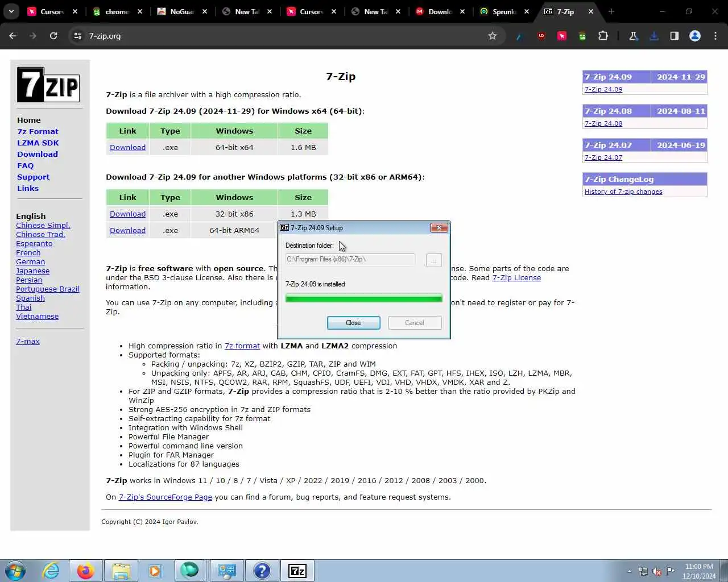Reload the 7-zip.org page
This screenshot has width=728, height=582.
[53, 36]
